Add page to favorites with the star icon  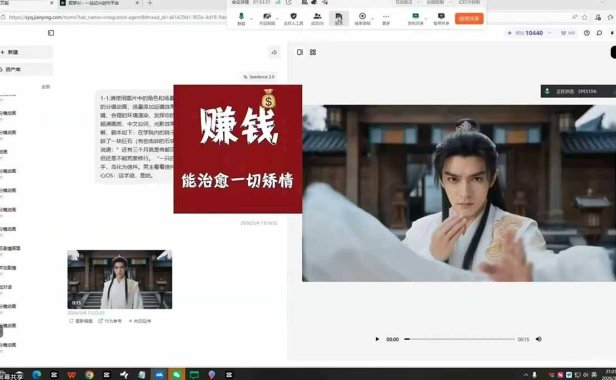(585, 17)
